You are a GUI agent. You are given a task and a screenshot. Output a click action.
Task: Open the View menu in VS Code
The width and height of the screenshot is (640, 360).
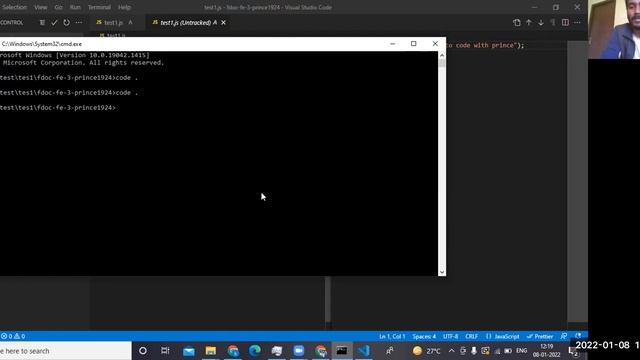point(40,7)
